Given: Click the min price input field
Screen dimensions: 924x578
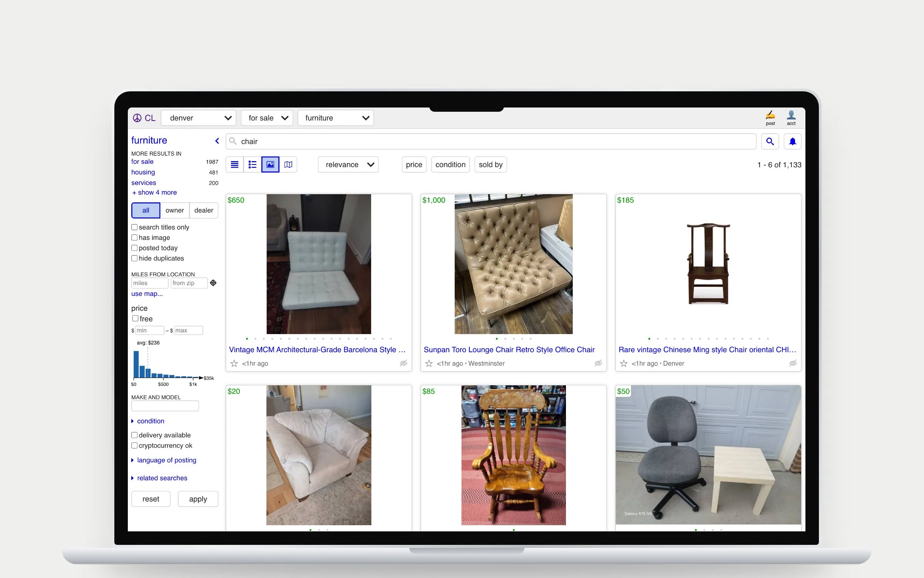Looking at the screenshot, I should click(149, 331).
